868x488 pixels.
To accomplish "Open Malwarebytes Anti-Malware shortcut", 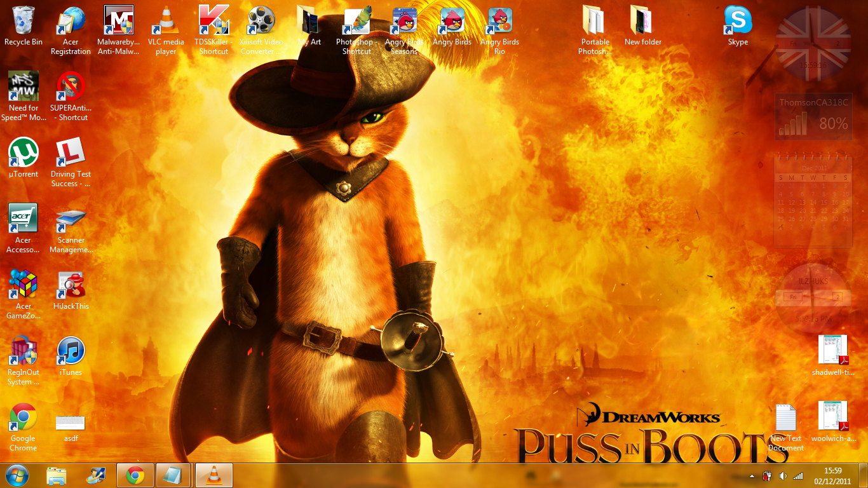I will point(118,21).
